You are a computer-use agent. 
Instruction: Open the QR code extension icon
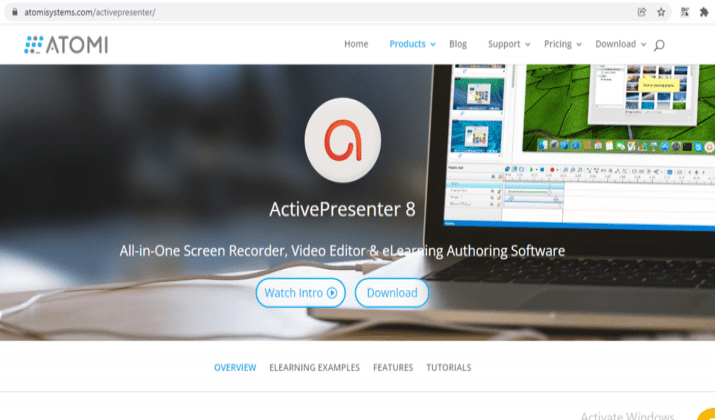685,12
